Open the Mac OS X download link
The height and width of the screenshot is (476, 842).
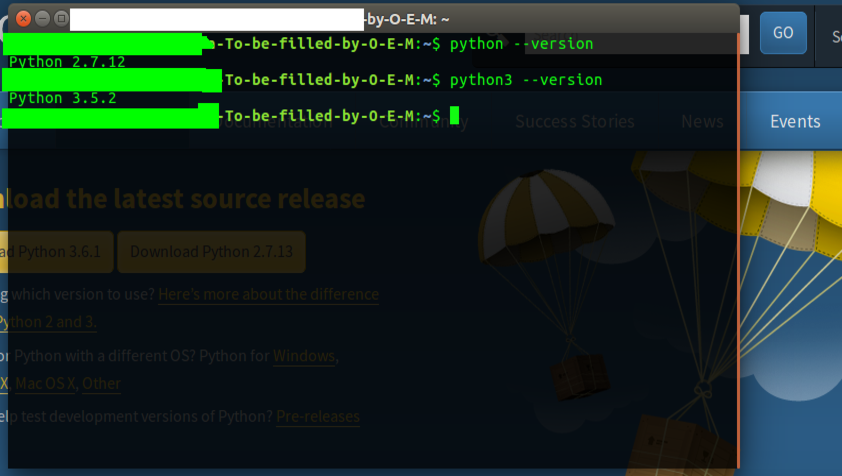45,384
